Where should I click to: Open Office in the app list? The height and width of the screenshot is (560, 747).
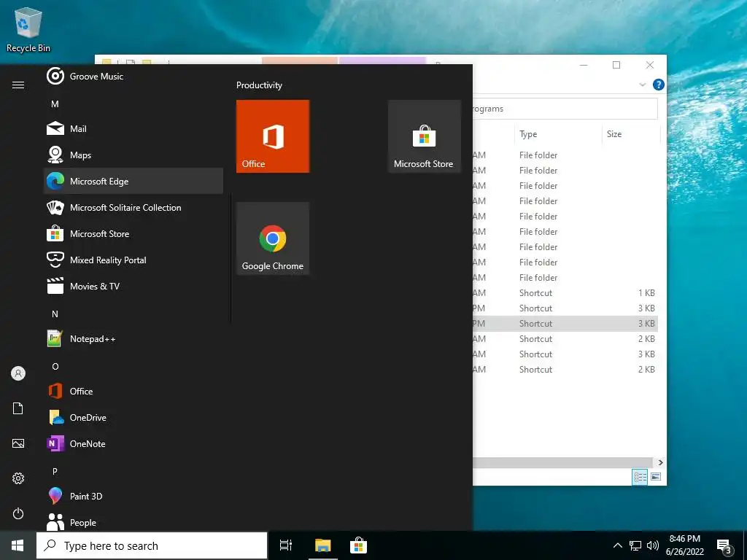coord(133,391)
